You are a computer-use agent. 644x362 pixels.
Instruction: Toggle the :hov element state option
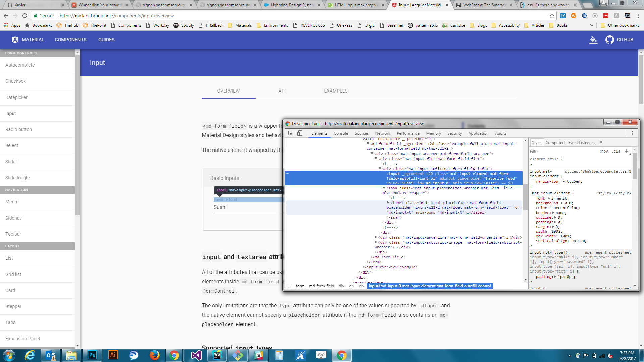pos(604,151)
